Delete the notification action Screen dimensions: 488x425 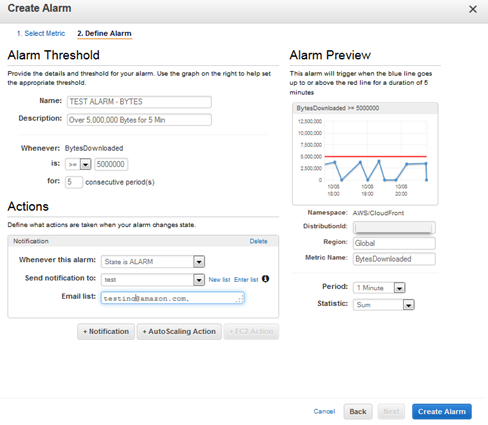click(258, 241)
